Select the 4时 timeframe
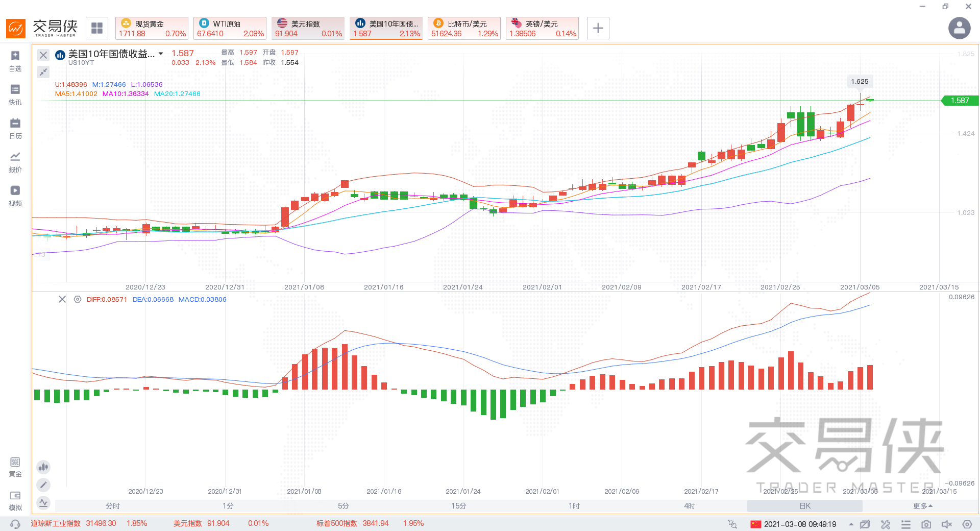The height and width of the screenshot is (531, 980). click(x=690, y=506)
